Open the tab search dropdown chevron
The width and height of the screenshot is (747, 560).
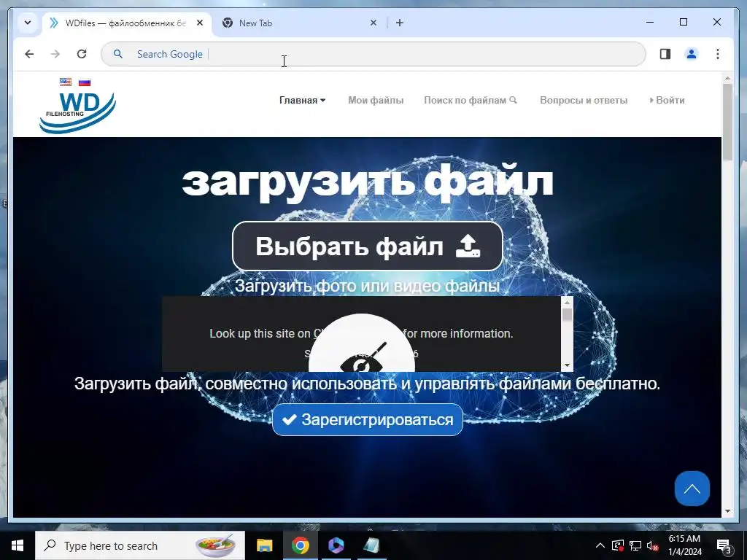(x=28, y=23)
